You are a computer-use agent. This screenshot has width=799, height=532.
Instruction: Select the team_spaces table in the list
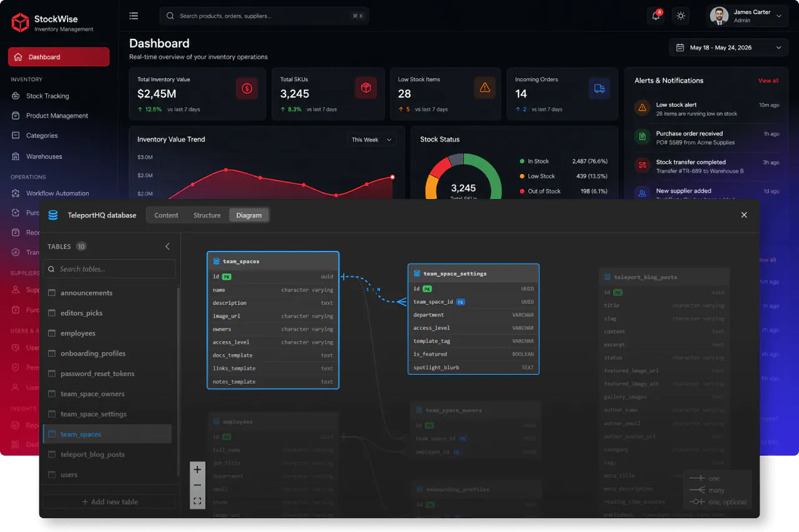pyautogui.click(x=107, y=434)
